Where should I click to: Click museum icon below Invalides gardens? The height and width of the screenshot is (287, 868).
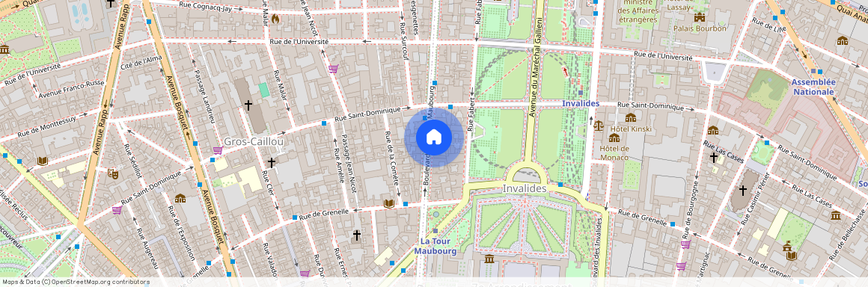point(489,259)
